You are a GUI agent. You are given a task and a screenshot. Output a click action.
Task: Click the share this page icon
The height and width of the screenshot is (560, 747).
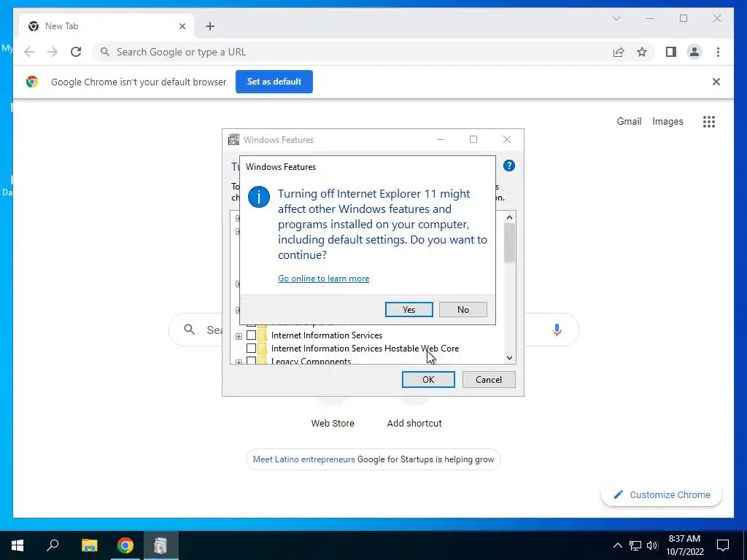(x=619, y=52)
